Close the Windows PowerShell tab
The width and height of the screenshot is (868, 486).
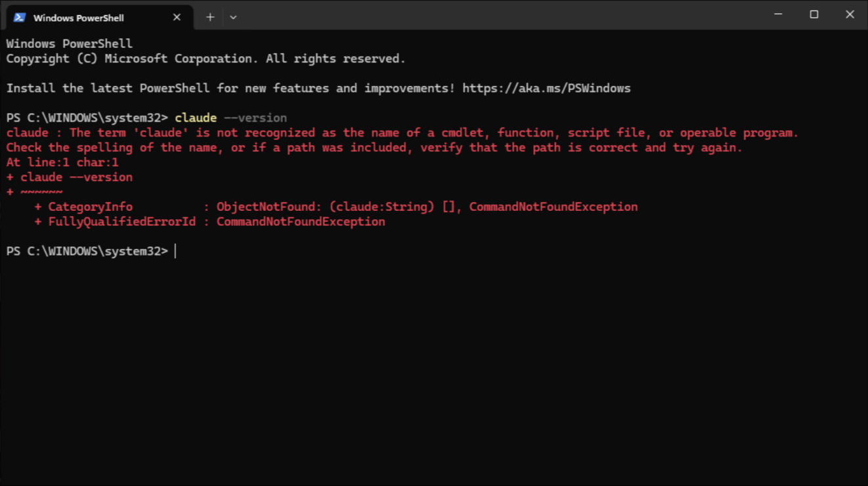click(177, 18)
